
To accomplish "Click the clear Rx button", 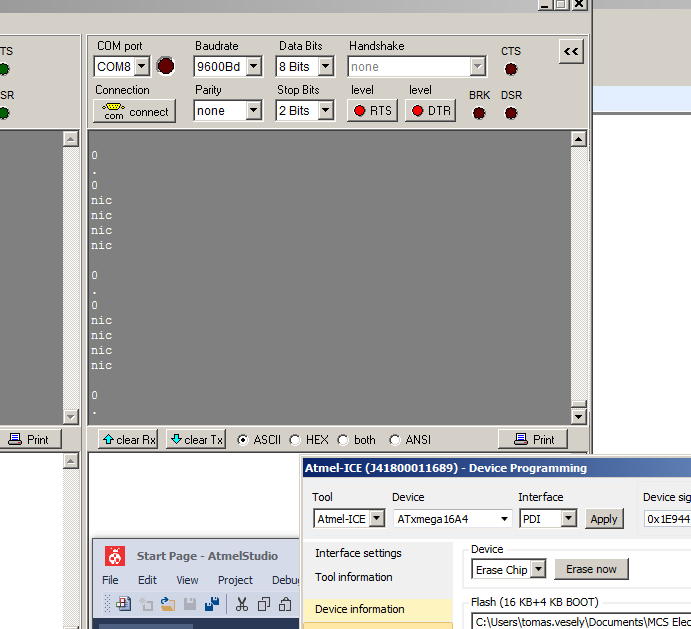I will click(x=129, y=440).
